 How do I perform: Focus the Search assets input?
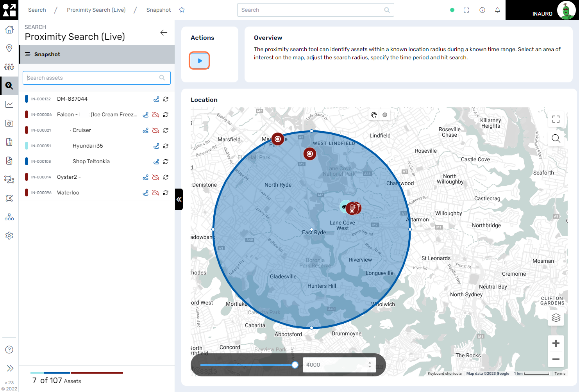96,78
